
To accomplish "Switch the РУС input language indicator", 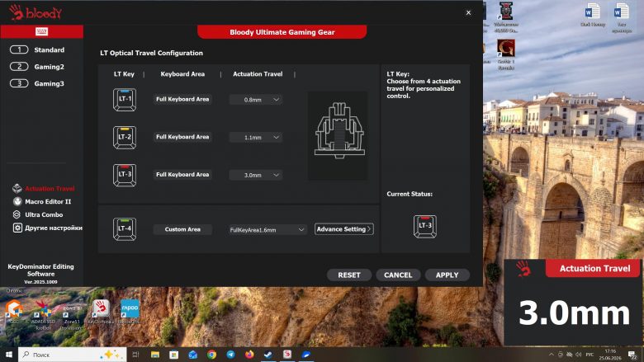I will [590, 355].
